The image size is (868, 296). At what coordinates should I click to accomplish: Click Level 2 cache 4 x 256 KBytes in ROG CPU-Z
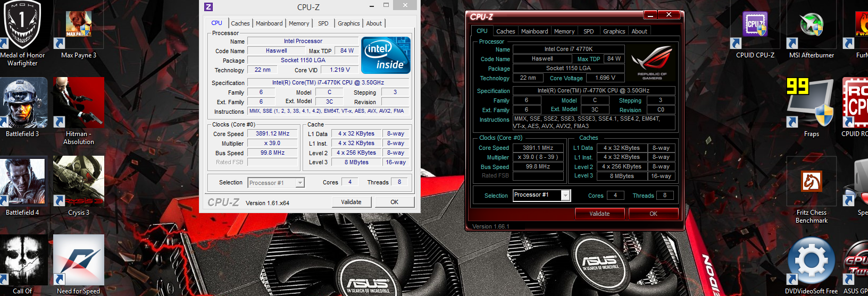tap(622, 167)
